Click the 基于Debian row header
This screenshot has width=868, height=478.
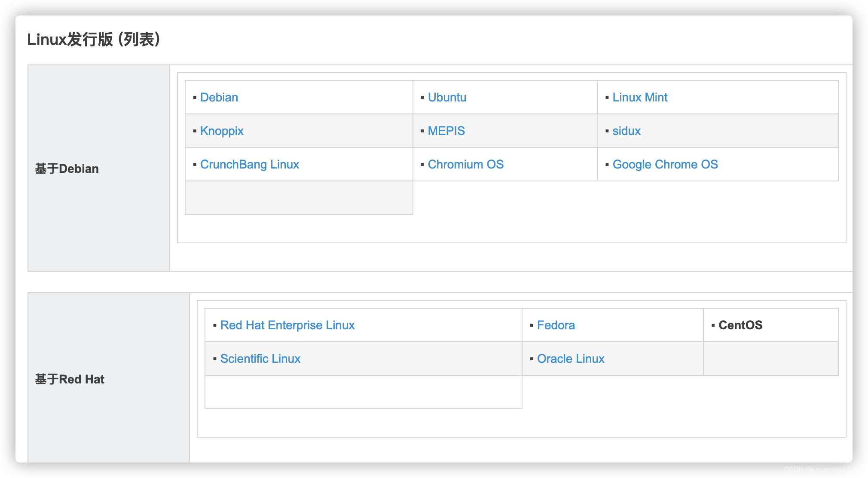click(x=67, y=169)
